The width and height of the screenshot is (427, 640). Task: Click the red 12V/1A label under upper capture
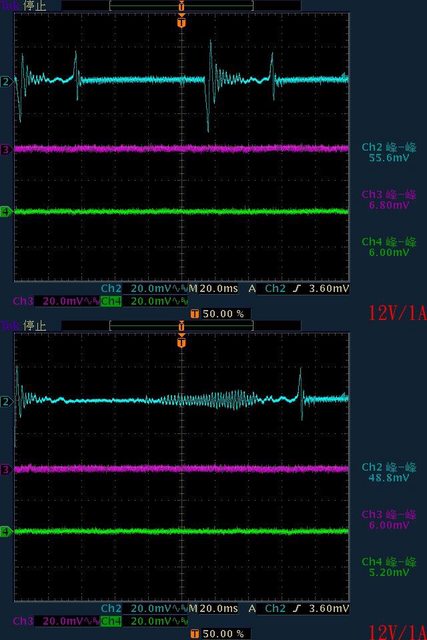tap(397, 313)
